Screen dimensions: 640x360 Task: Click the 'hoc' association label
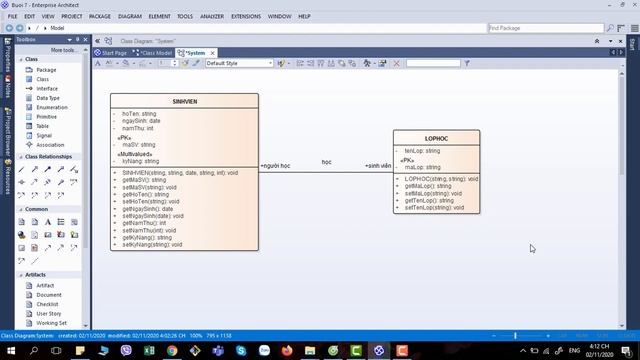[x=327, y=162]
